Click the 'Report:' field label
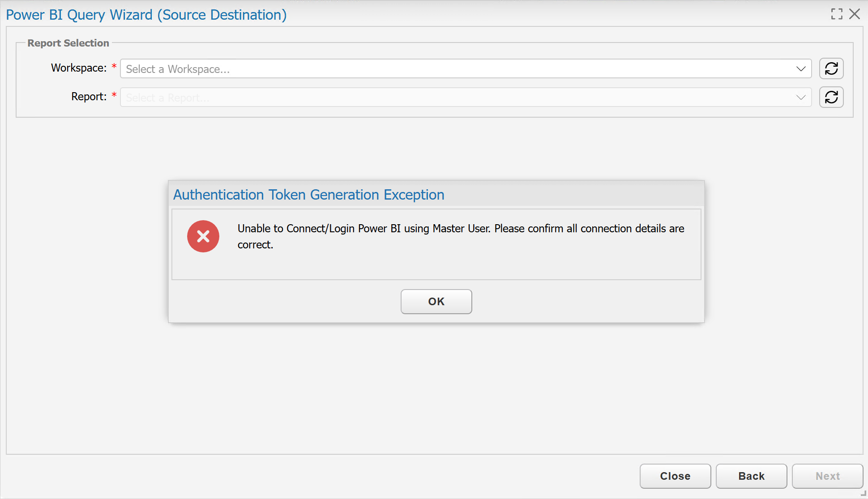868x499 pixels. tap(89, 97)
